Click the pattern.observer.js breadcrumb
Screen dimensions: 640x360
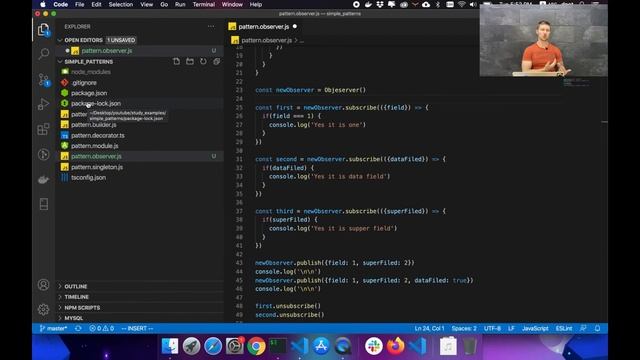click(266, 40)
